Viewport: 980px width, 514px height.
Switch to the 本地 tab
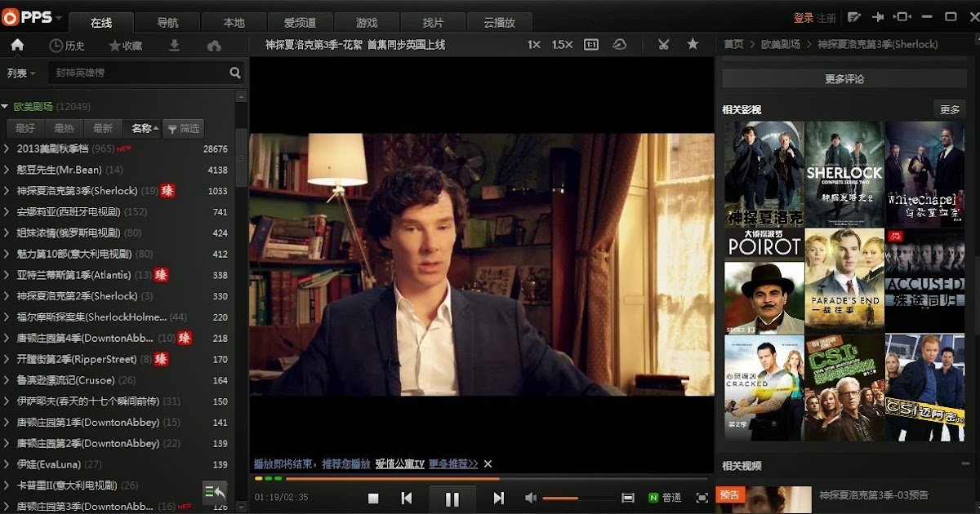point(234,23)
